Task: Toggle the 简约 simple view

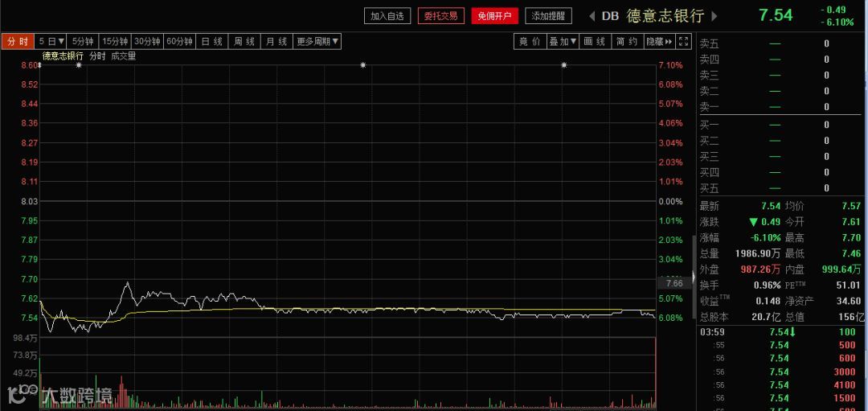Action: 627,42
